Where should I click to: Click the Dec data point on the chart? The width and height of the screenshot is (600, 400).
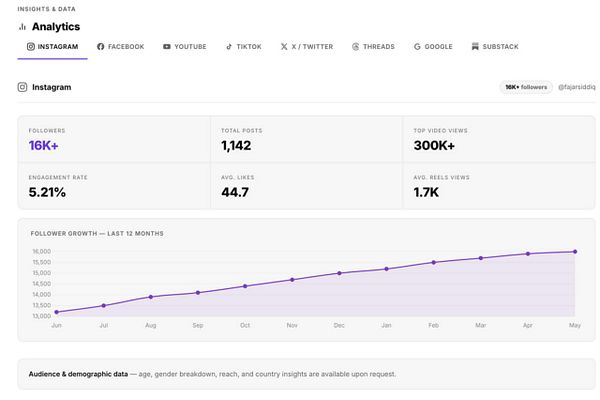[x=339, y=273]
